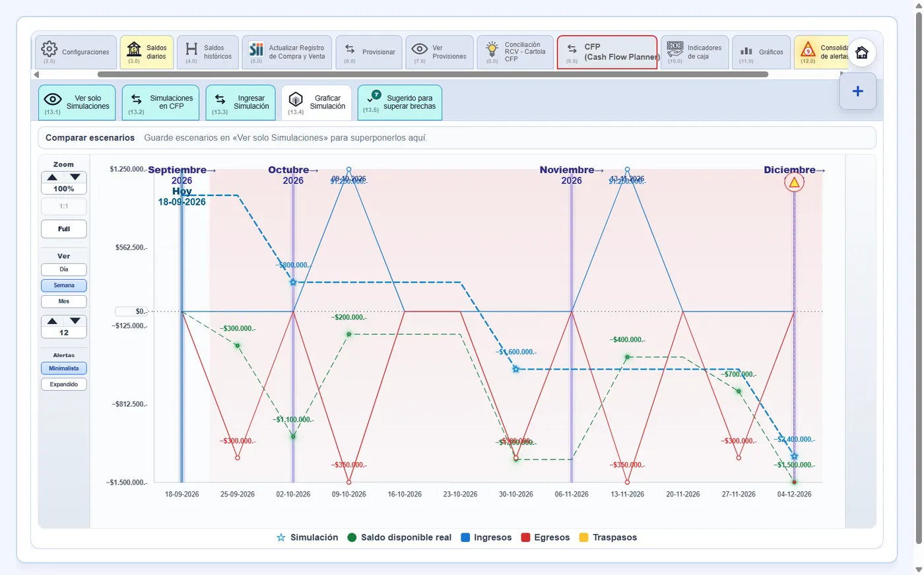This screenshot has width=924, height=575.
Task: Open Simulaciones en CFP subtab
Action: point(160,102)
